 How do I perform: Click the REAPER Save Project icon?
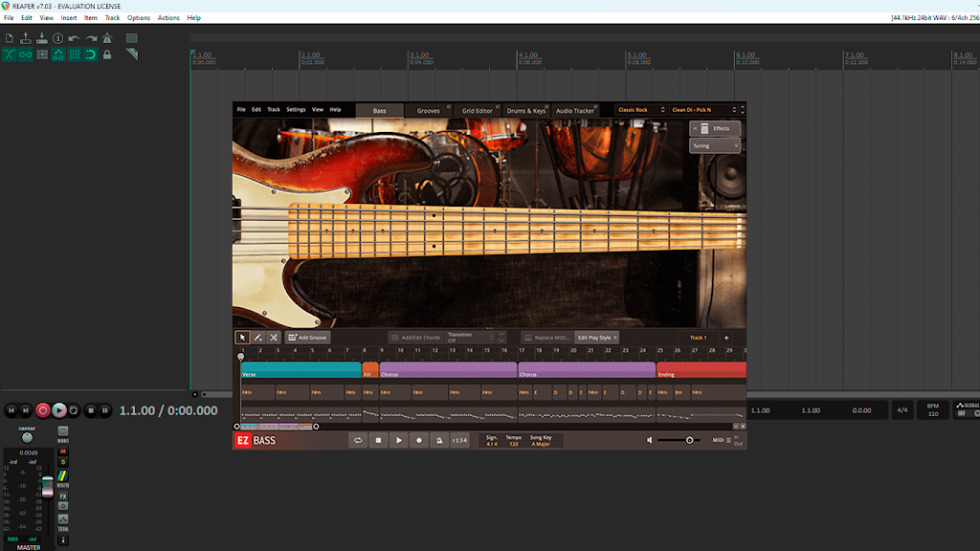point(42,38)
